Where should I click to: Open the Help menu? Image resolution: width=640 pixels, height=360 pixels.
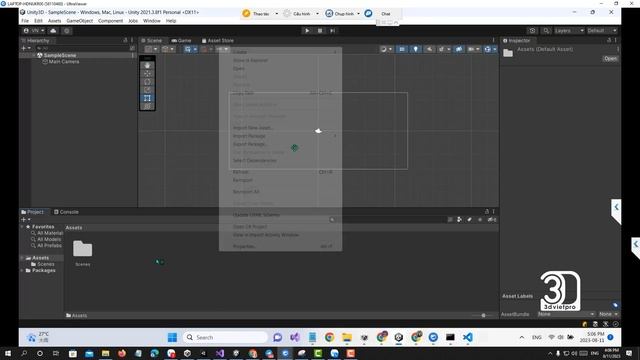(171, 21)
